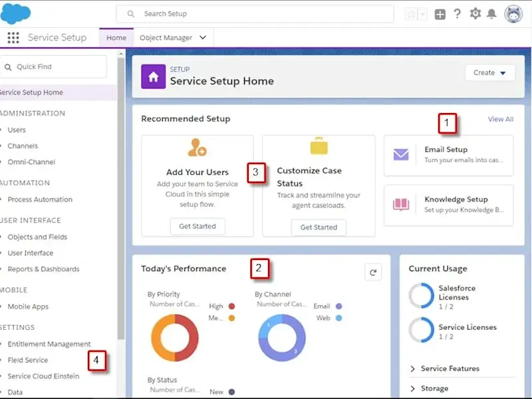The width and height of the screenshot is (532, 399).
Task: Click the Today's Performance heading
Action: (x=184, y=269)
